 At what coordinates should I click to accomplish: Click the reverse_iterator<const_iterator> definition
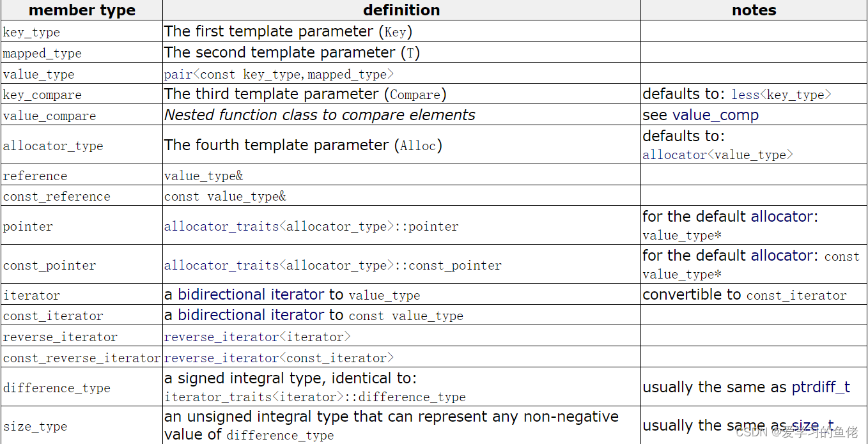pos(279,358)
